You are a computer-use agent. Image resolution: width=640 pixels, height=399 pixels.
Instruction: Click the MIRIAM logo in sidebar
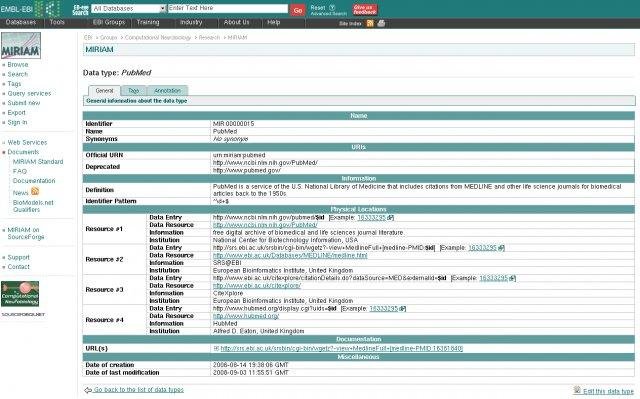pos(21,46)
